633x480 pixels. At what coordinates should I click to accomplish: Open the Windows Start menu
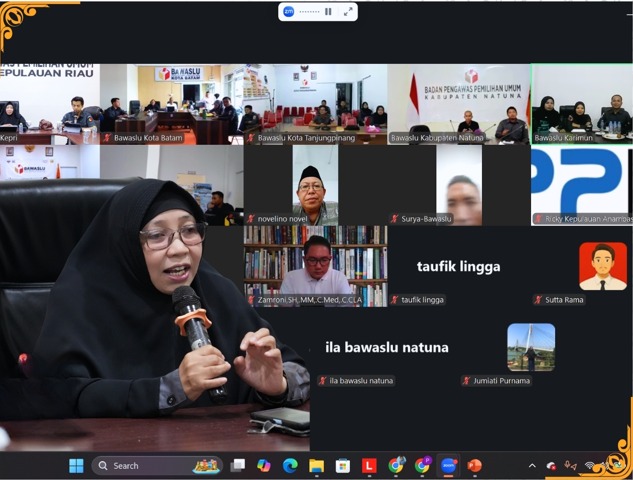click(76, 465)
